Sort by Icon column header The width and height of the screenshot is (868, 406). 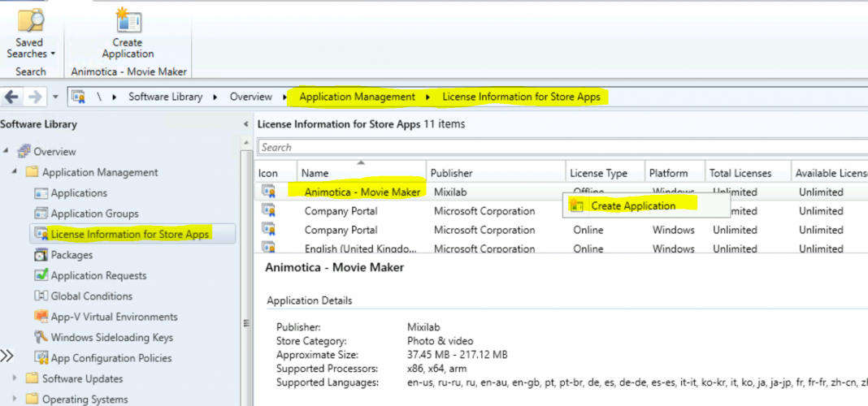[x=276, y=173]
